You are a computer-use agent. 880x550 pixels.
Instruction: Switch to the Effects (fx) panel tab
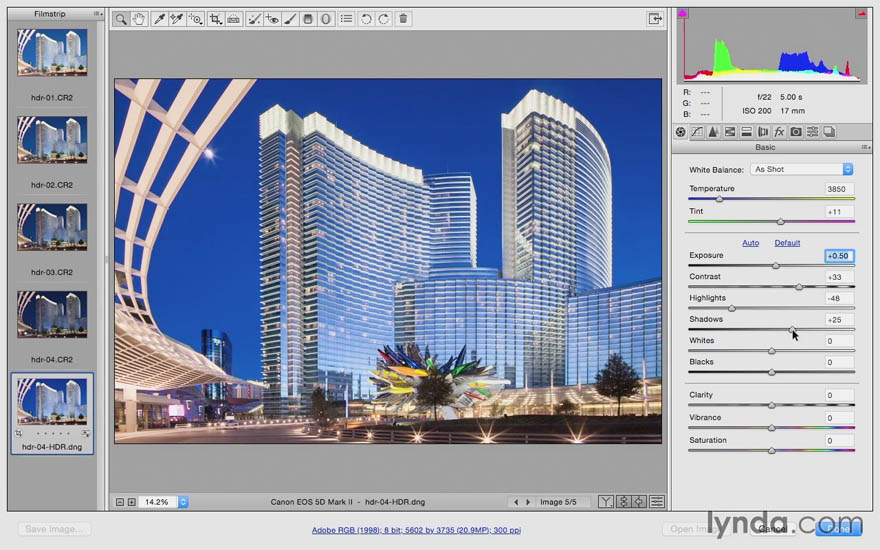point(779,132)
